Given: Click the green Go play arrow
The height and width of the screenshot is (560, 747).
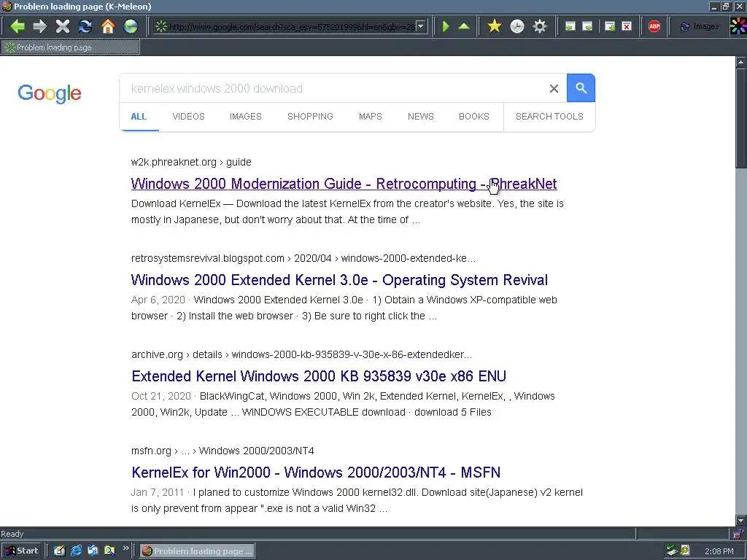Looking at the screenshot, I should (446, 26).
